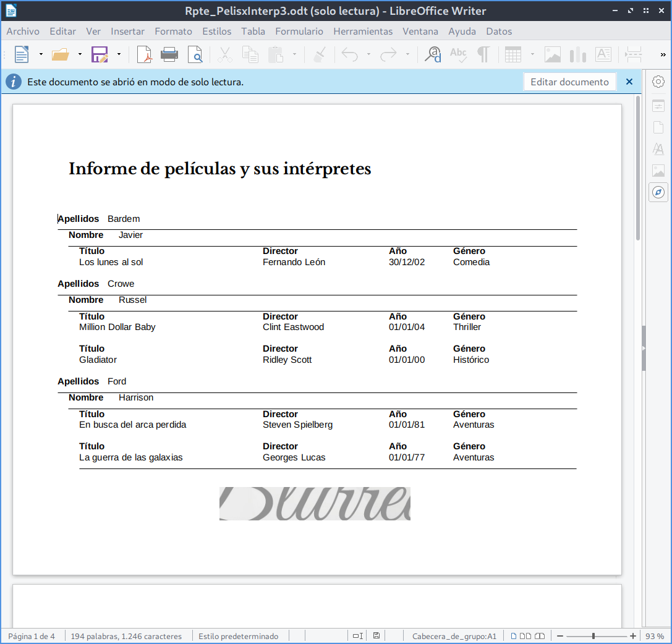Image resolution: width=672 pixels, height=644 pixels.
Task: Switch to single-page view layout
Action: click(513, 636)
